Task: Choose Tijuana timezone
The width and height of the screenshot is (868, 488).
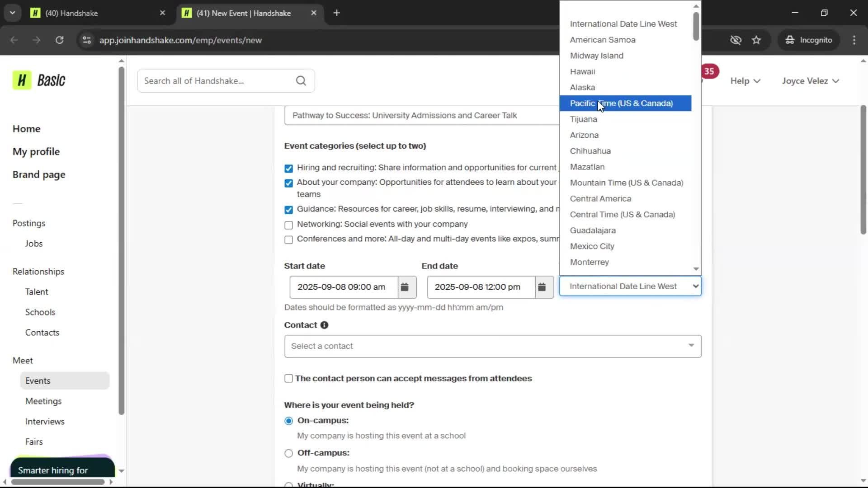Action: click(x=625, y=119)
